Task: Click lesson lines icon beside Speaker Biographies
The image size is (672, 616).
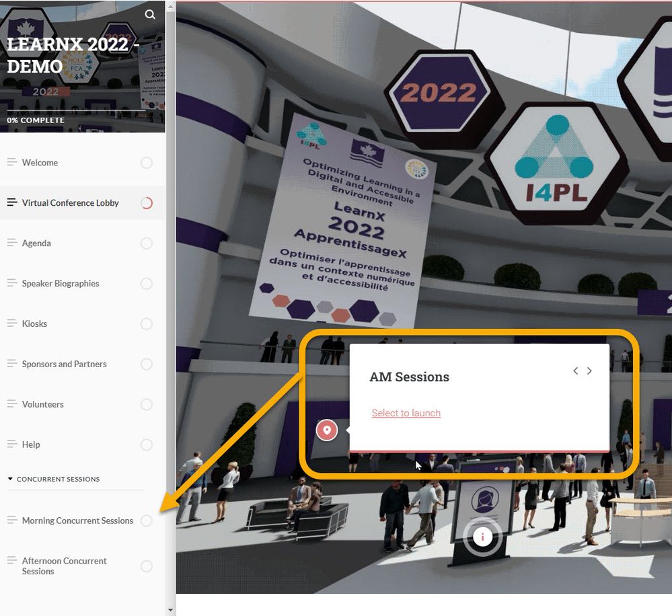Action: (x=12, y=283)
